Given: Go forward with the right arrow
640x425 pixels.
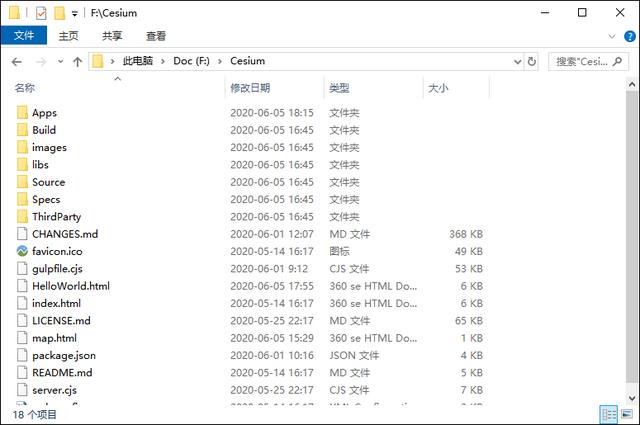Looking at the screenshot, I should pyautogui.click(x=41, y=62).
